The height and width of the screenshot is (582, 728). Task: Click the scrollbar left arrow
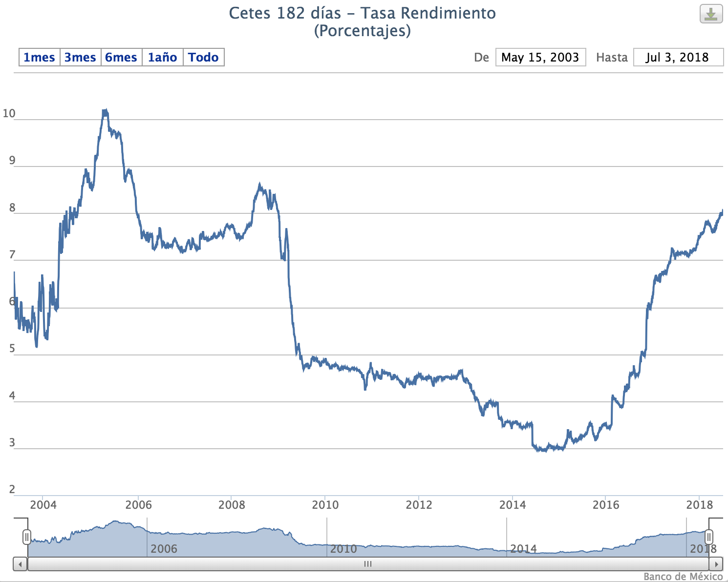point(20,564)
